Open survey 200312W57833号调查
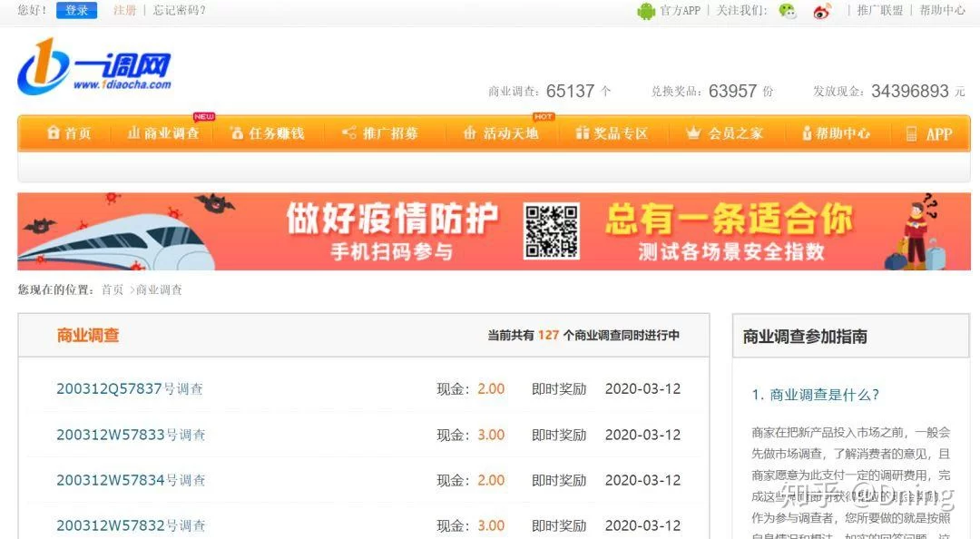 [131, 435]
